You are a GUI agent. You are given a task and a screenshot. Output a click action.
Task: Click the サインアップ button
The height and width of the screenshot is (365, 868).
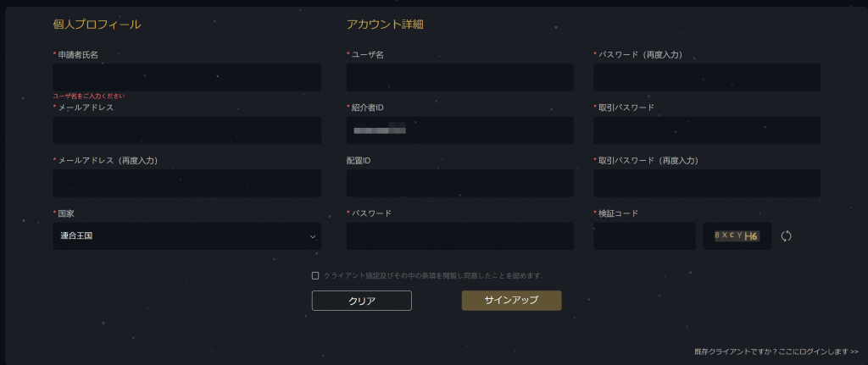tap(511, 301)
